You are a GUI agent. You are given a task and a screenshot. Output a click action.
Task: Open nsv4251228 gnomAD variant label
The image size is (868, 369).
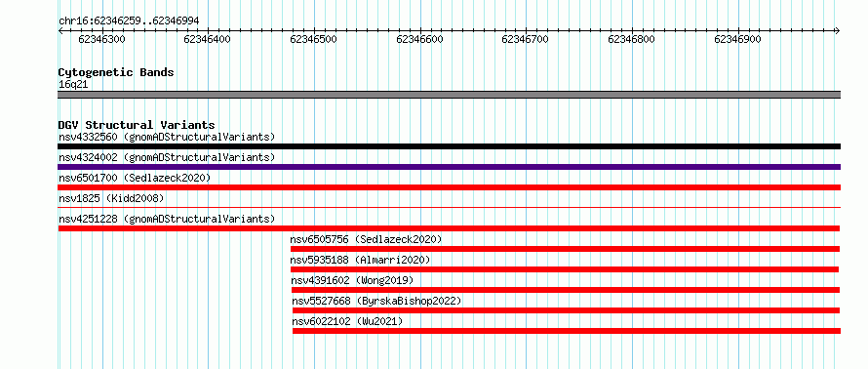(x=167, y=219)
